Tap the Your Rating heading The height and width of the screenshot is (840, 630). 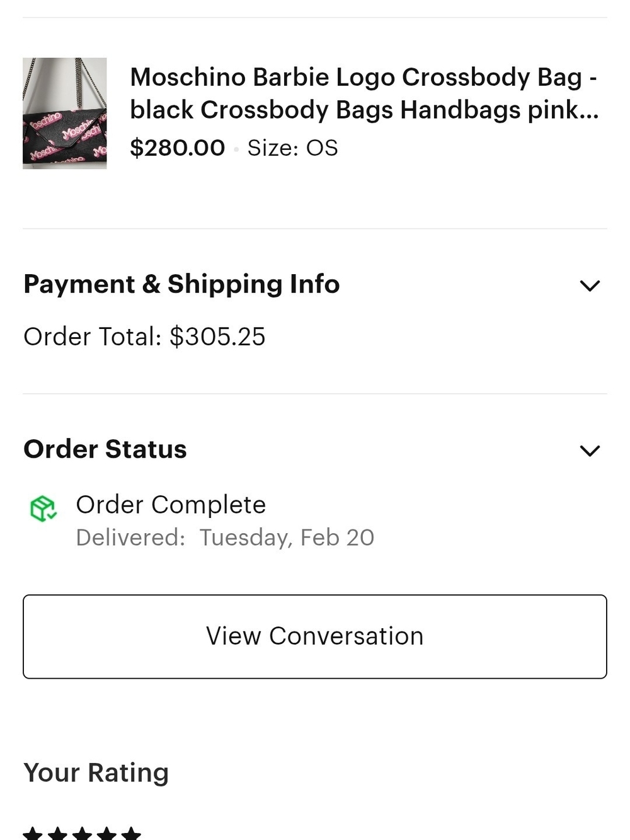coord(96,773)
